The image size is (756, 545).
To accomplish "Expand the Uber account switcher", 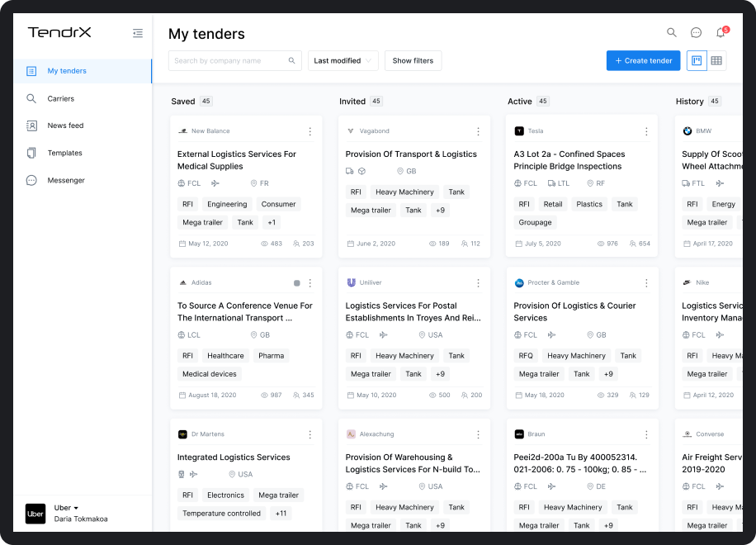I will click(66, 508).
